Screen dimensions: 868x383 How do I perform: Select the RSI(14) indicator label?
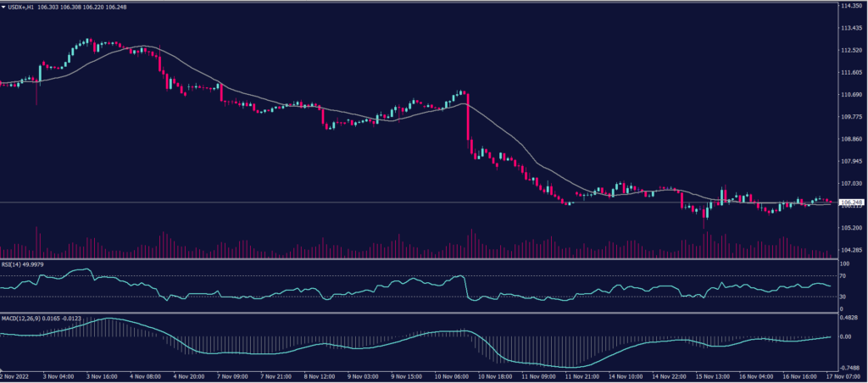pyautogui.click(x=14, y=264)
